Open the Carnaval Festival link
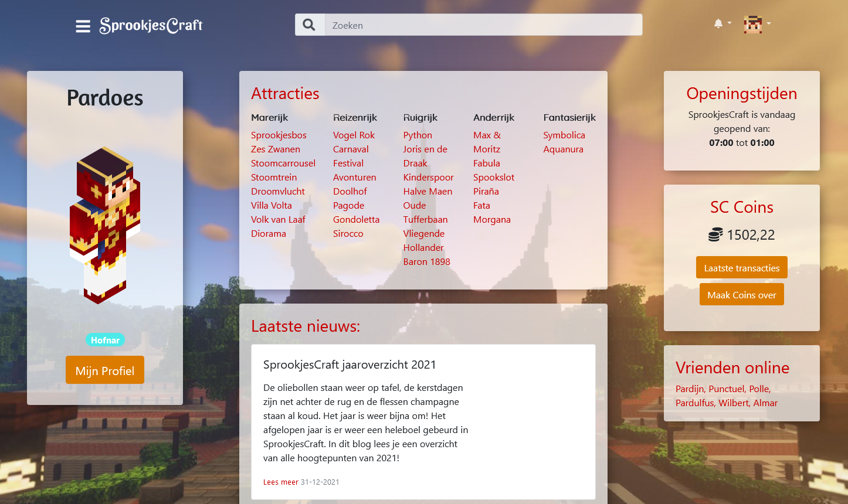Viewport: 848px width, 504px height. point(351,156)
